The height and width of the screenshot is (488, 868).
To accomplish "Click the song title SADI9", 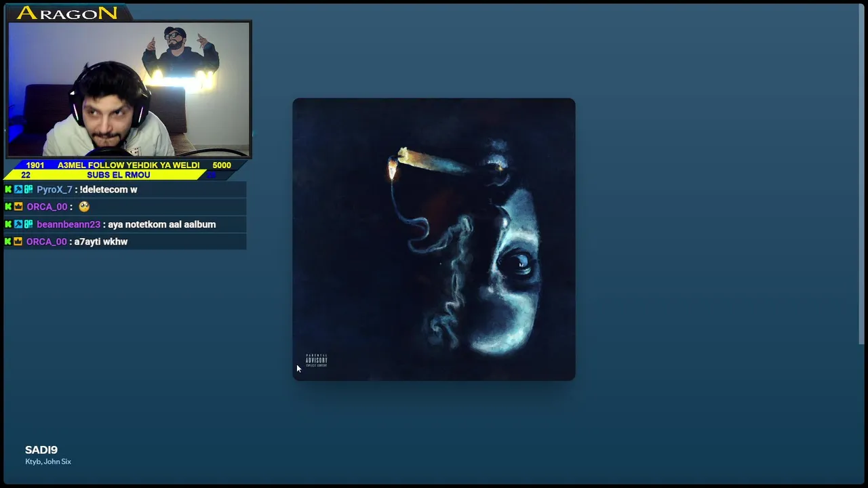I will point(41,450).
